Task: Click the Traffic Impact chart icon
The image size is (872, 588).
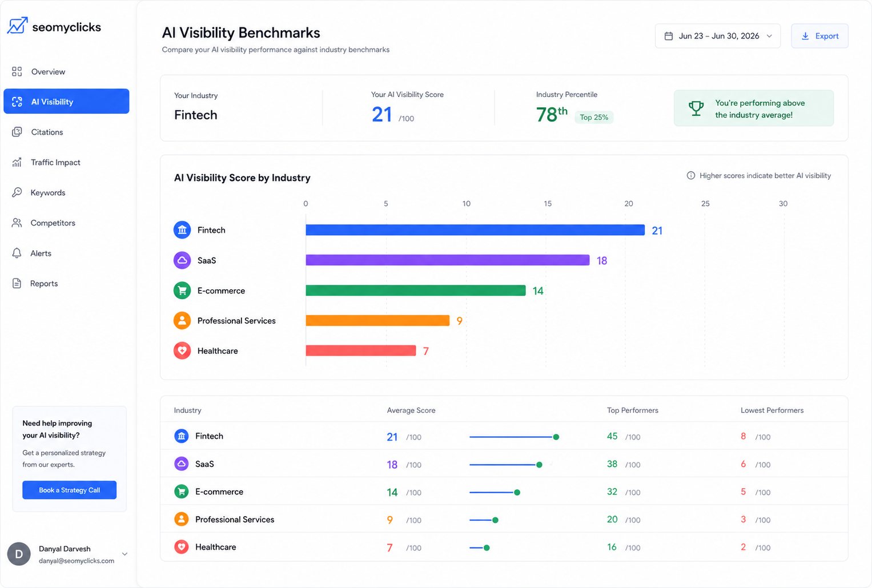Action: (x=17, y=162)
